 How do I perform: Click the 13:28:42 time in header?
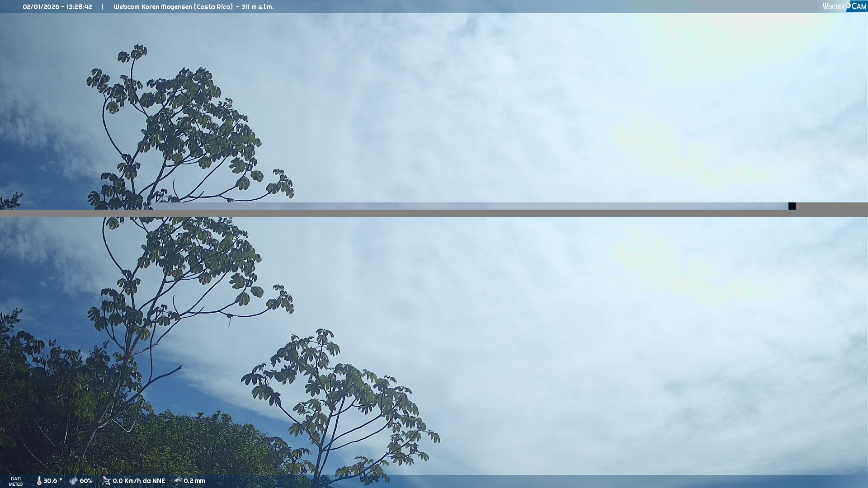click(x=79, y=7)
